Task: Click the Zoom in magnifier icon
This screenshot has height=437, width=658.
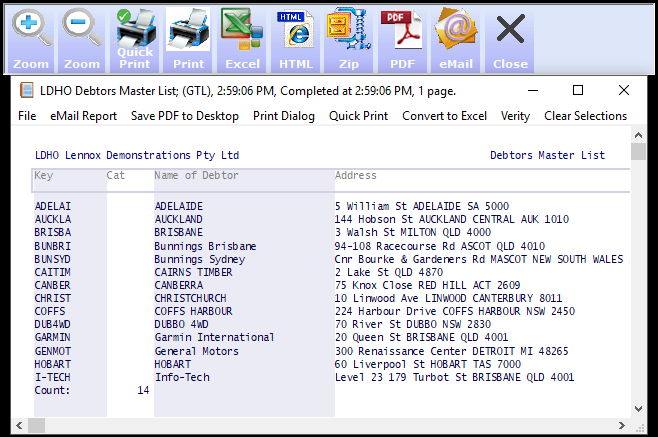Action: (31, 37)
